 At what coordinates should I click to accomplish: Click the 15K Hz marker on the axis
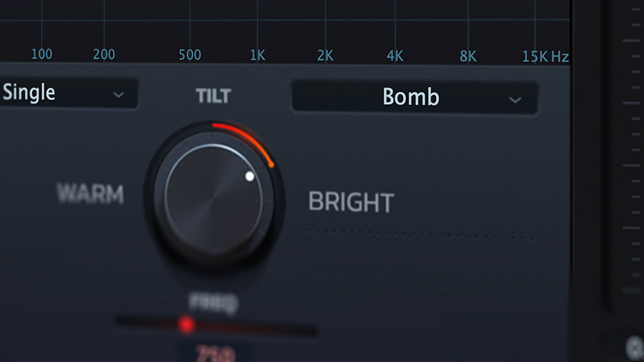click(x=545, y=56)
